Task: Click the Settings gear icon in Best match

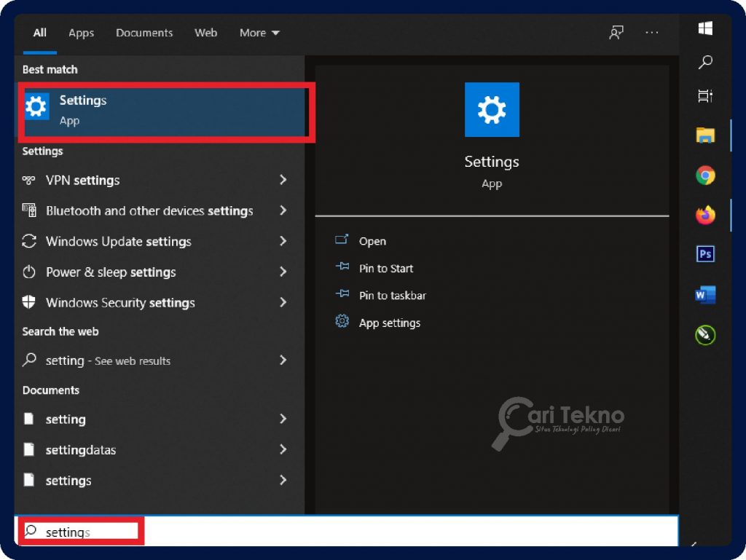Action: click(36, 106)
